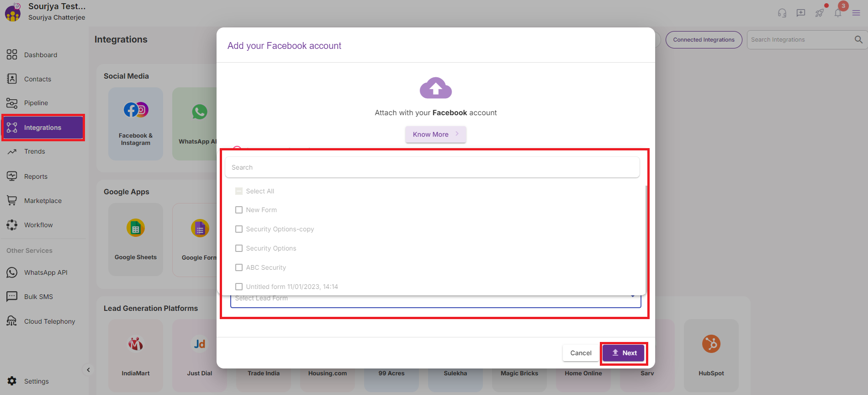Go to Workflow in sidebar menu

[x=38, y=225]
